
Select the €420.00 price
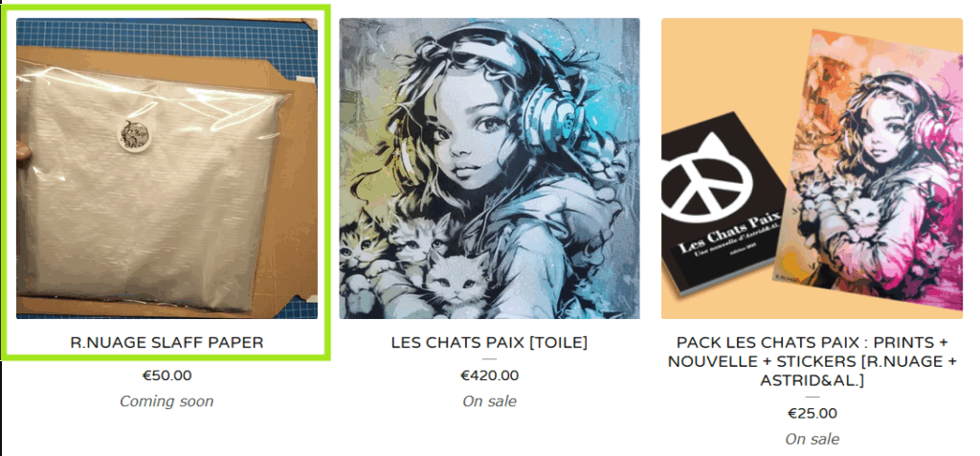[489, 376]
